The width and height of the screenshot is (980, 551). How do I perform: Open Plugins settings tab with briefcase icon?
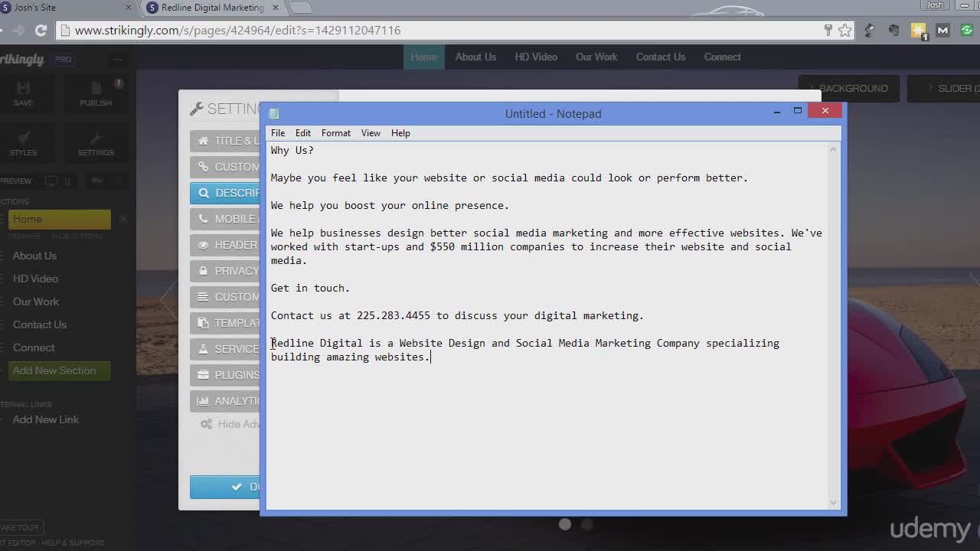click(225, 376)
